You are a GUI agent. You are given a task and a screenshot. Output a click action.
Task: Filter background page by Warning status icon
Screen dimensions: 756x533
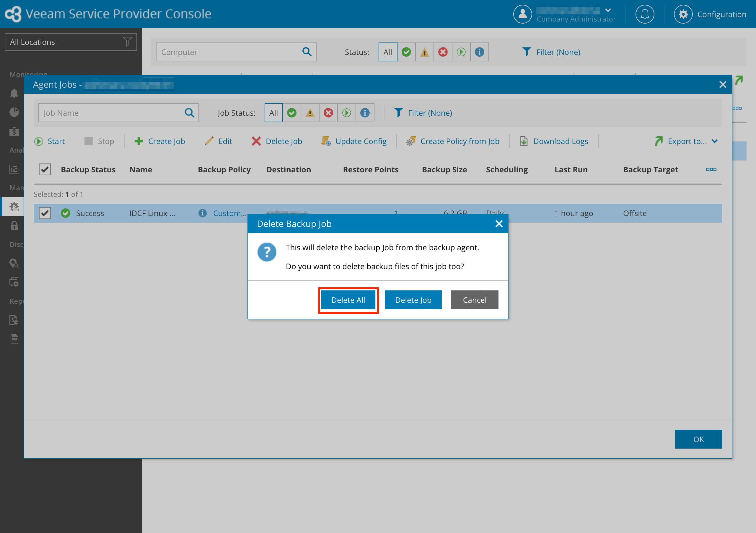424,52
